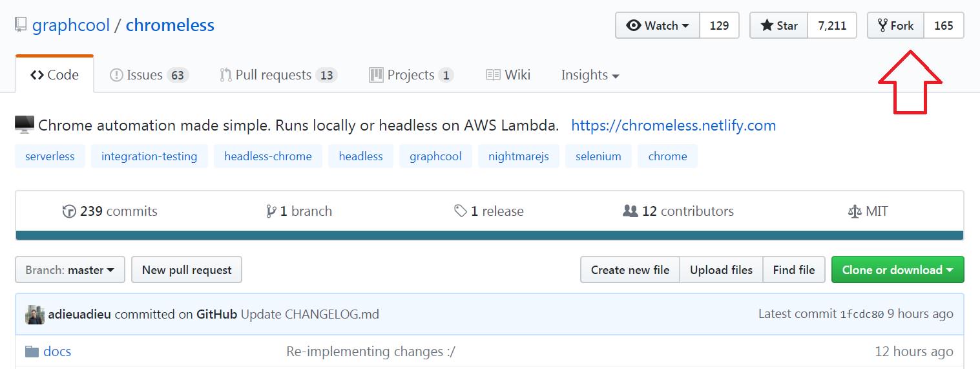Open the 1 branch list
The height and width of the screenshot is (369, 980).
(x=299, y=211)
